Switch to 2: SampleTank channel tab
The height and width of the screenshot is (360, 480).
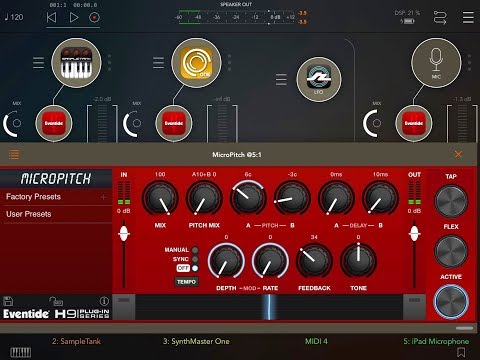[76, 341]
